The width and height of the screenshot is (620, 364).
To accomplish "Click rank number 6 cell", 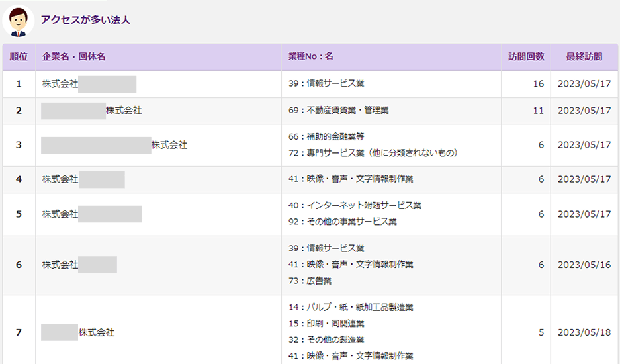I will (x=19, y=265).
